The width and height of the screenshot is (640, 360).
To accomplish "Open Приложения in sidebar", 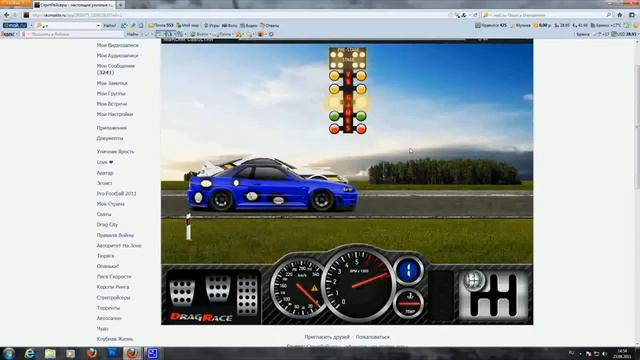I will coord(111,128).
